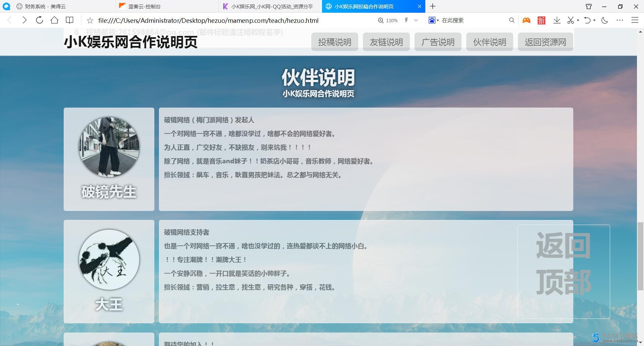This screenshot has height=346, width=644.
Task: Click the home icon in the toolbar
Action: (55, 20)
